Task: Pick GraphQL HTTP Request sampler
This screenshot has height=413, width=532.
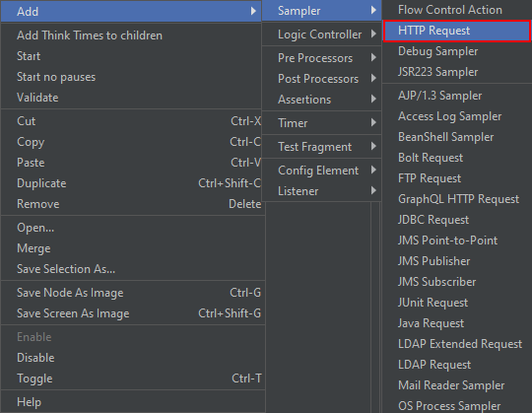Action: click(457, 199)
